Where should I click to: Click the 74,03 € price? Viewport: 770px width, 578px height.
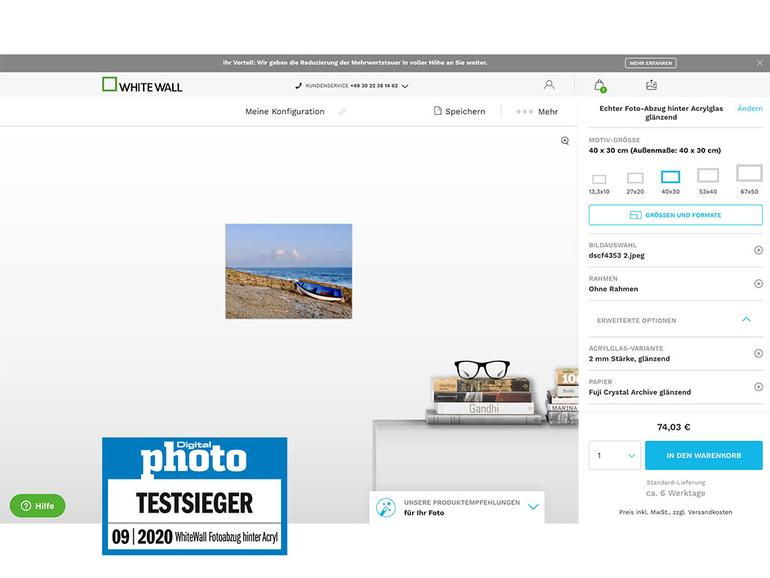pos(673,427)
